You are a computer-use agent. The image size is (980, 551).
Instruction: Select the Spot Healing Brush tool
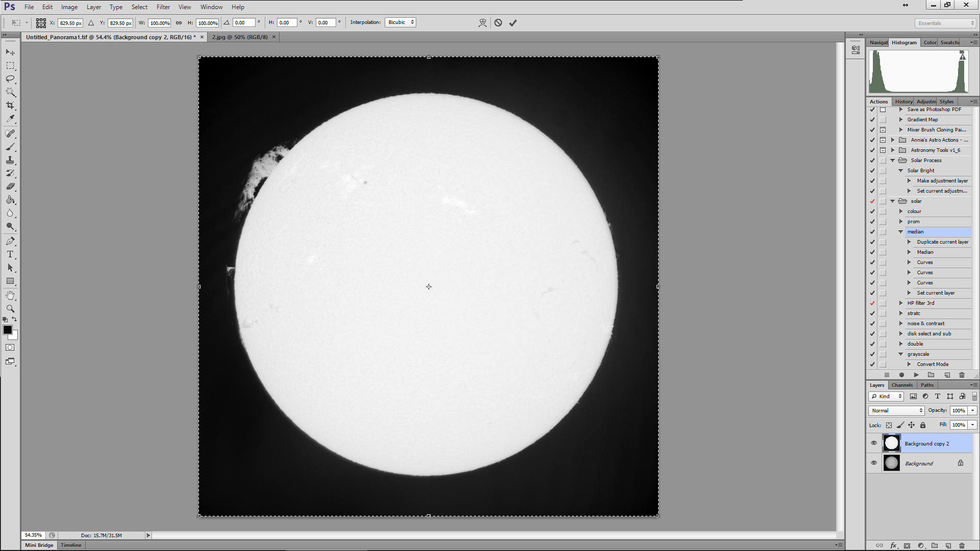click(10, 134)
